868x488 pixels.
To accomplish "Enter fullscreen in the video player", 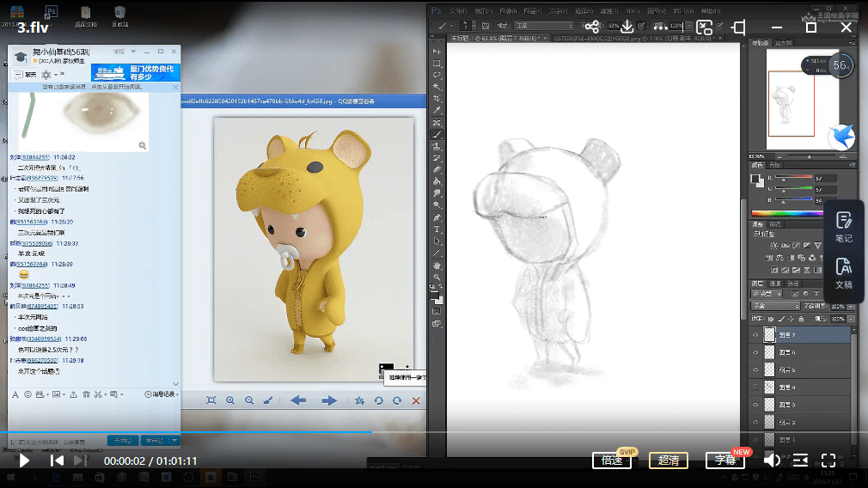I will click(828, 461).
